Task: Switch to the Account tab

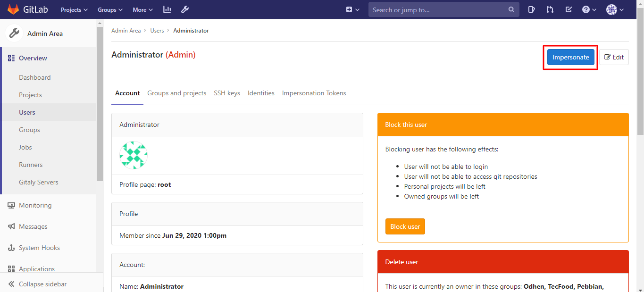Action: 127,93
